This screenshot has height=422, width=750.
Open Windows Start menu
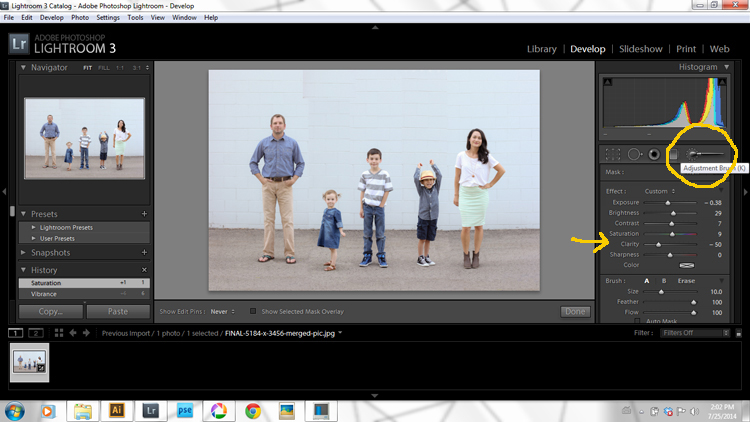pos(14,411)
